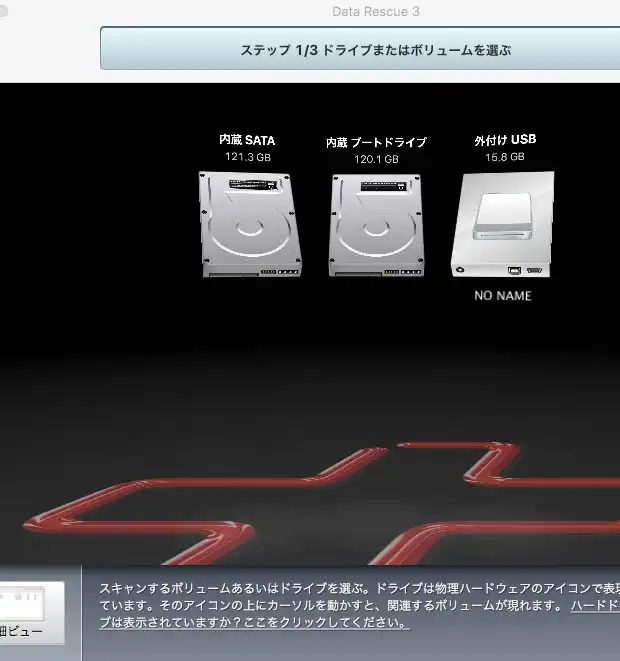The width and height of the screenshot is (620, 661).
Task: Select the 内蔵 SATA hard drive icon
Action: (x=247, y=224)
